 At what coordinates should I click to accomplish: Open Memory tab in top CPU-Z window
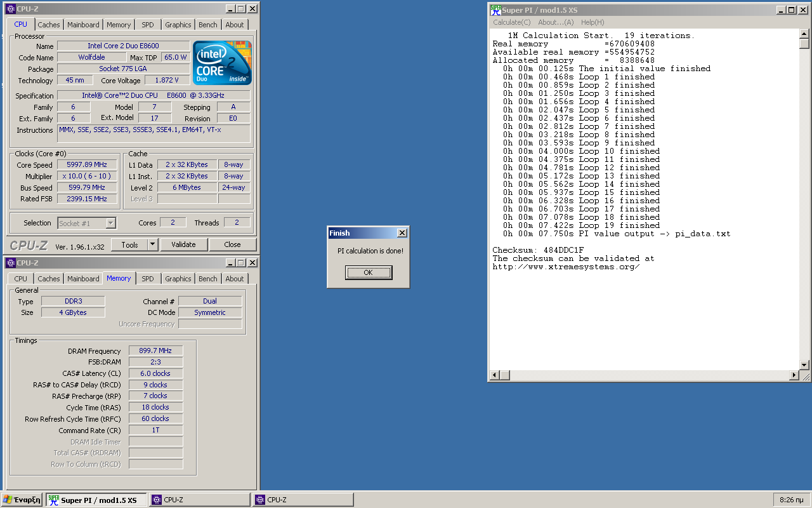pyautogui.click(x=119, y=25)
